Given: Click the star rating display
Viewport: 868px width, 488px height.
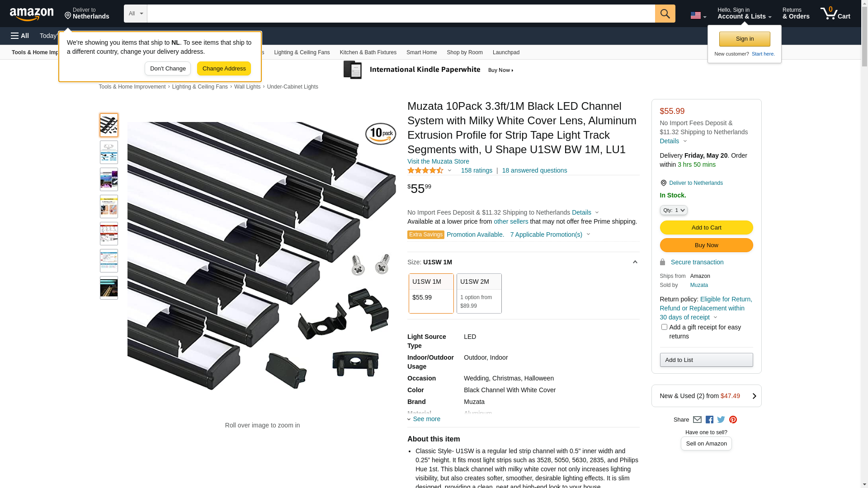Looking at the screenshot, I should 425,170.
